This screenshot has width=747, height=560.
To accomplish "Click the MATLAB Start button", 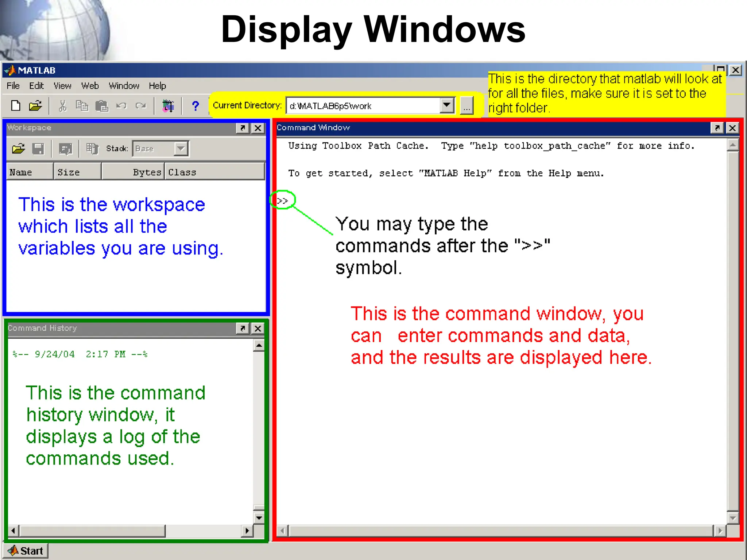I will click(x=26, y=551).
